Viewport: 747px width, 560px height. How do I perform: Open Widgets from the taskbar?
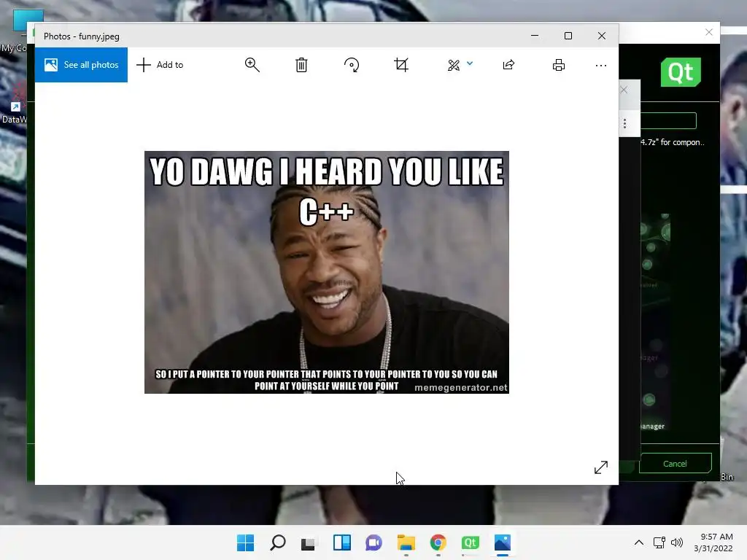point(341,542)
